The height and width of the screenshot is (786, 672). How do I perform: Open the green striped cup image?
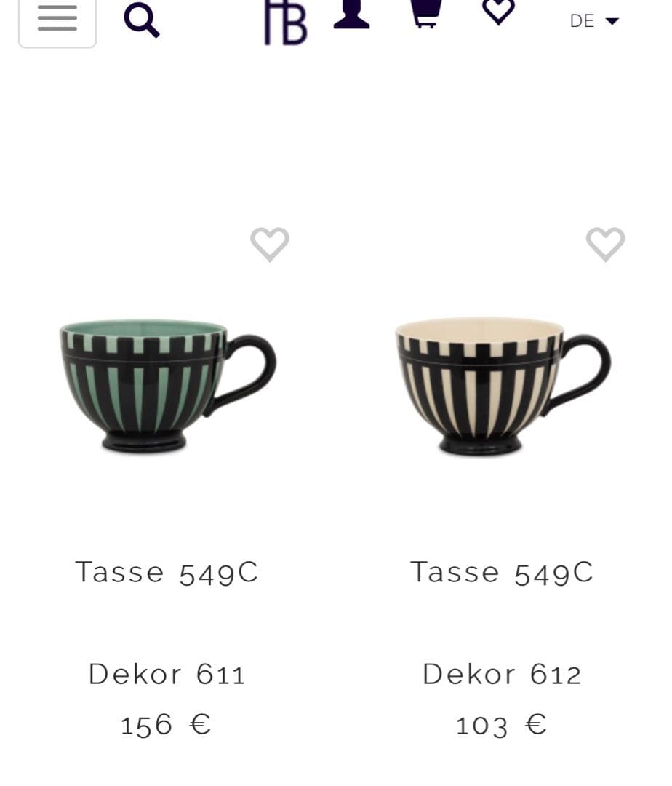pyautogui.click(x=168, y=386)
